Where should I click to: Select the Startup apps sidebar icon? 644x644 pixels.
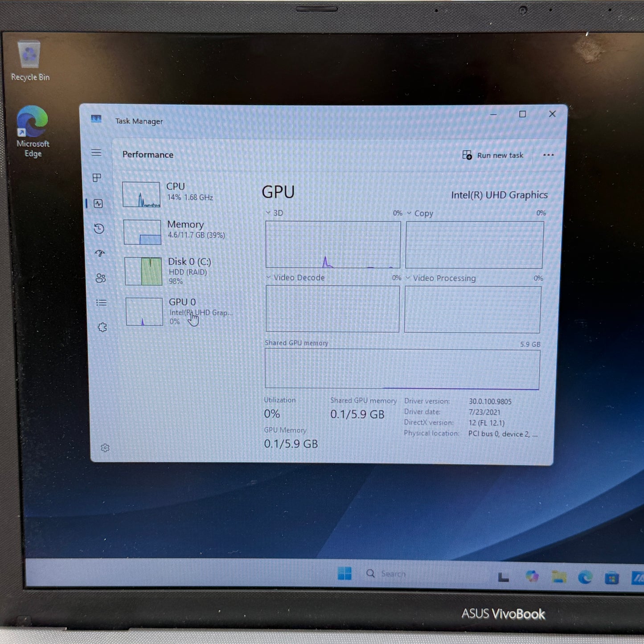[x=99, y=253]
